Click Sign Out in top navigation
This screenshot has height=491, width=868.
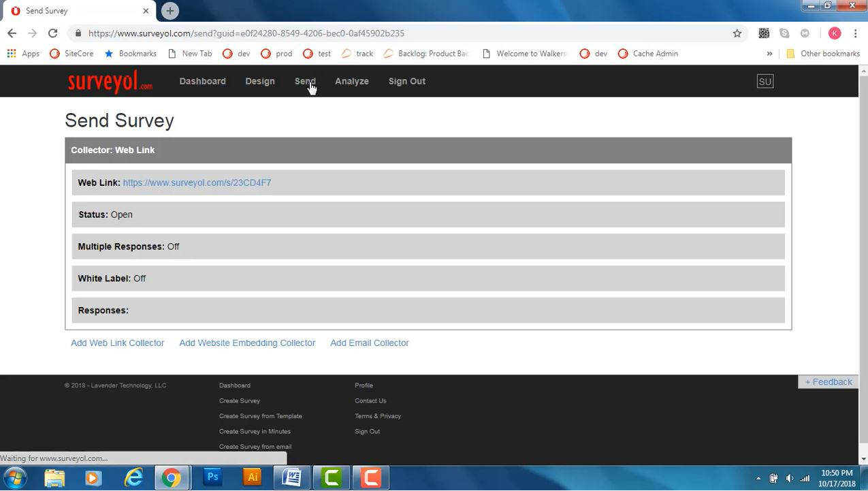coord(407,81)
